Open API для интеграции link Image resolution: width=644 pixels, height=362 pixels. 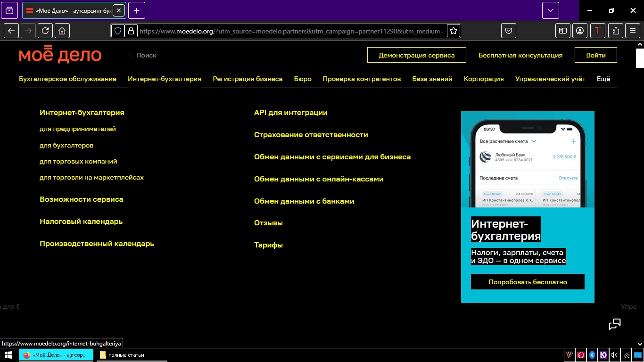[x=291, y=113]
